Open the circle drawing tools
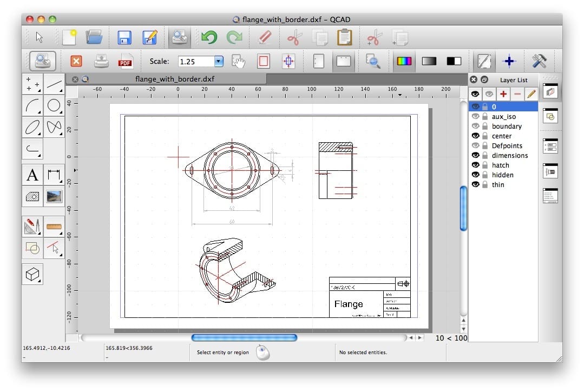584x392 pixels. point(54,105)
